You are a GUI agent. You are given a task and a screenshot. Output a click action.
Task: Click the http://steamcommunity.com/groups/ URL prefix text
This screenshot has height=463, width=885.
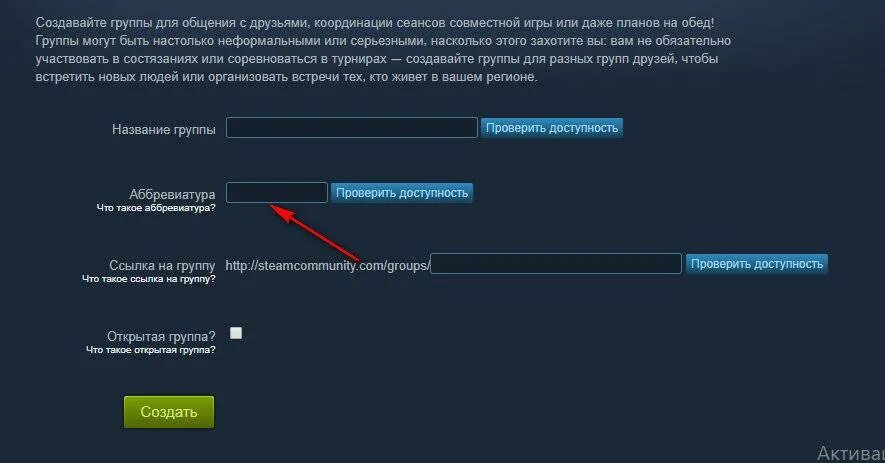[327, 265]
